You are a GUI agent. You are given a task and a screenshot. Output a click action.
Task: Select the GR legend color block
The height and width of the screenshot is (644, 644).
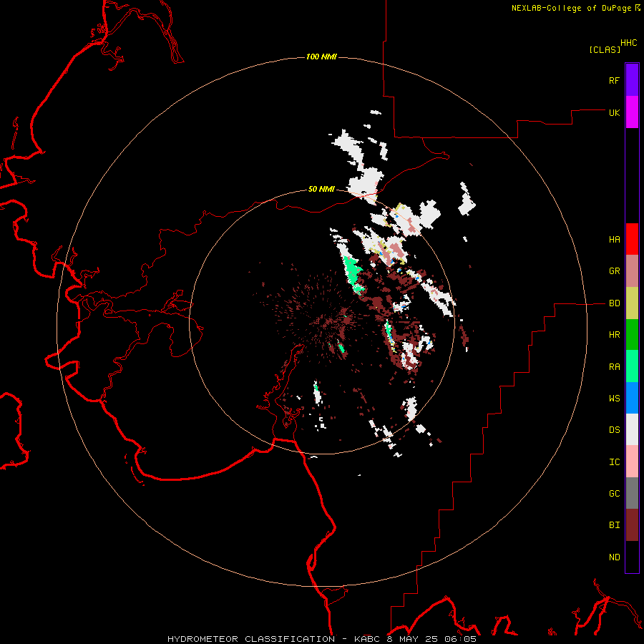[x=632, y=271]
